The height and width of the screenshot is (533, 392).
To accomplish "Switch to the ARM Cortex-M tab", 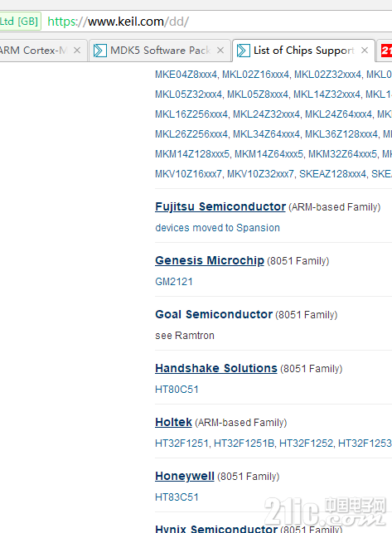I will point(33,51).
